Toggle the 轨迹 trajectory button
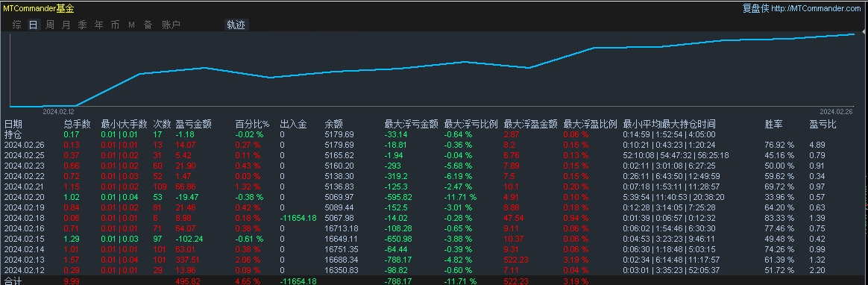This screenshot has height=285, width=868. click(237, 25)
